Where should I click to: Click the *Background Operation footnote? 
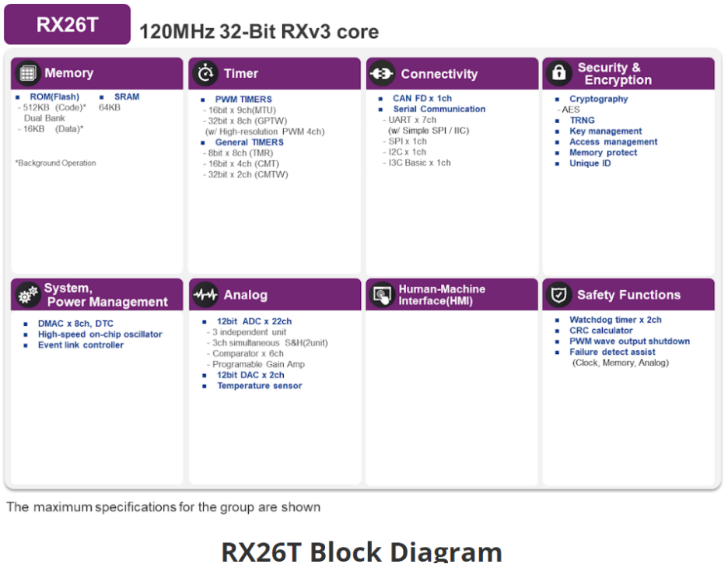[56, 163]
